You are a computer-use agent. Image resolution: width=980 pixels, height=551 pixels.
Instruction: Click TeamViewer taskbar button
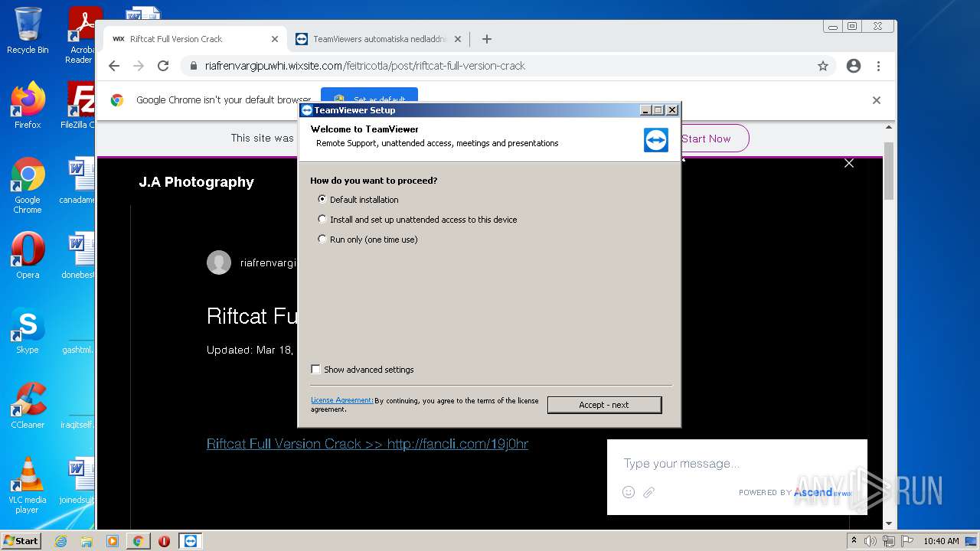[x=191, y=541]
